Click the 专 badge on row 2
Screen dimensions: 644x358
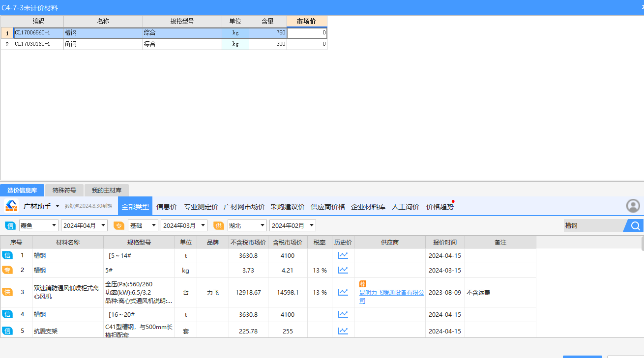coord(7,270)
